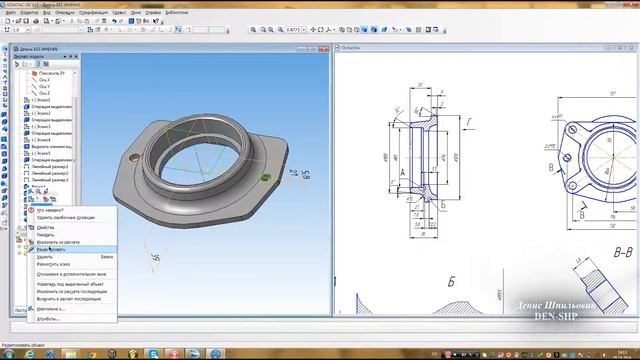Screen dimensions: 640x360
Task: Create a new document with the blank-page icon
Action: coord(8,21)
